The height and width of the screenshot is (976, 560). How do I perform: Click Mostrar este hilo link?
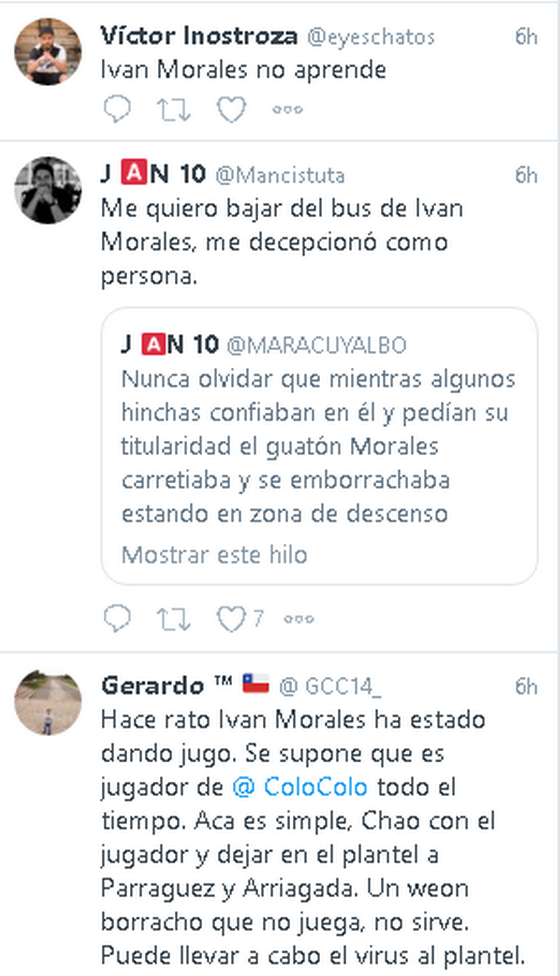(214, 555)
